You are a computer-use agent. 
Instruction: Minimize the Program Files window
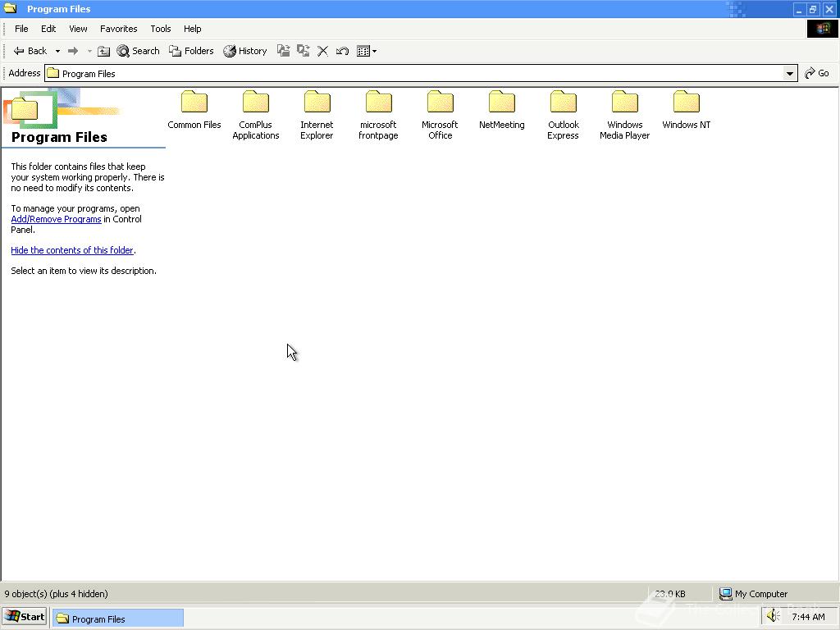coord(799,9)
